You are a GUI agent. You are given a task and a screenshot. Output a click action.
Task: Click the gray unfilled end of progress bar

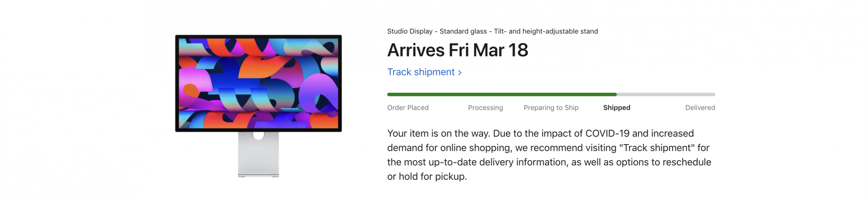coord(666,94)
